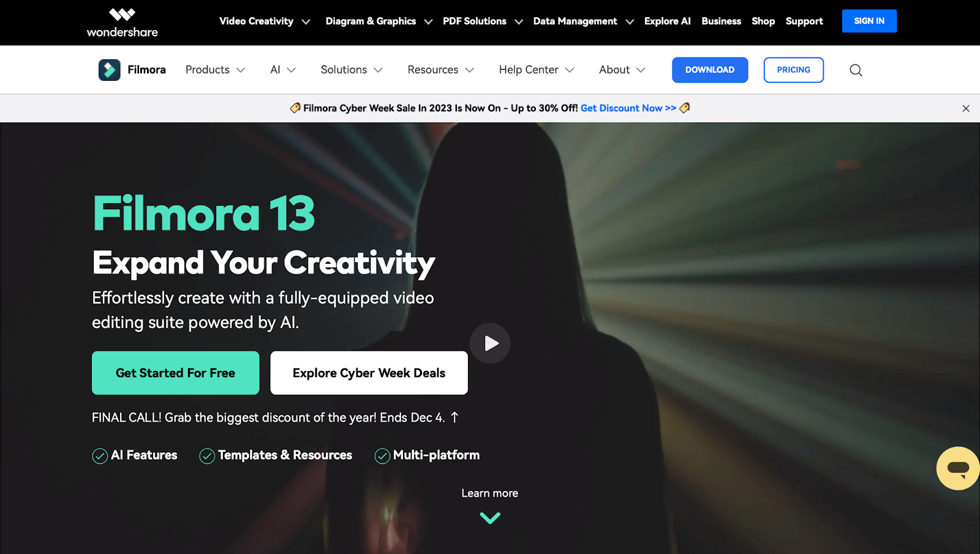980x554 pixels.
Task: Click the teal down arrow below Learn more
Action: 490,518
